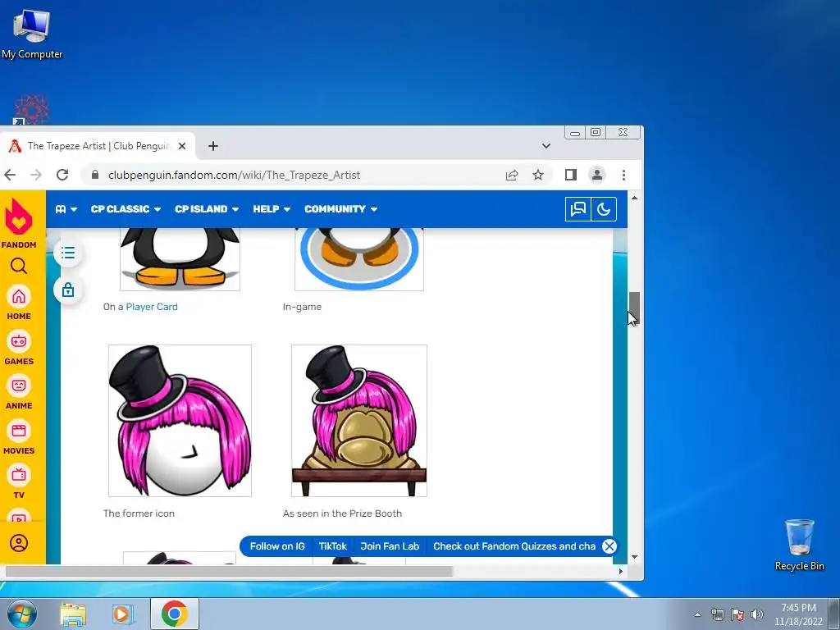The height and width of the screenshot is (630, 840).
Task: Click the address bar URL
Action: point(234,175)
